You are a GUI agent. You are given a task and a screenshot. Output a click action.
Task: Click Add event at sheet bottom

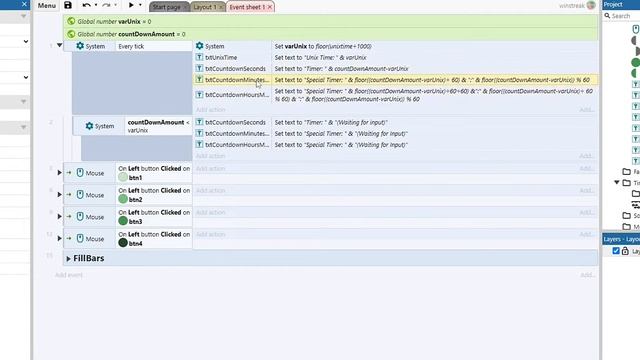click(x=69, y=275)
